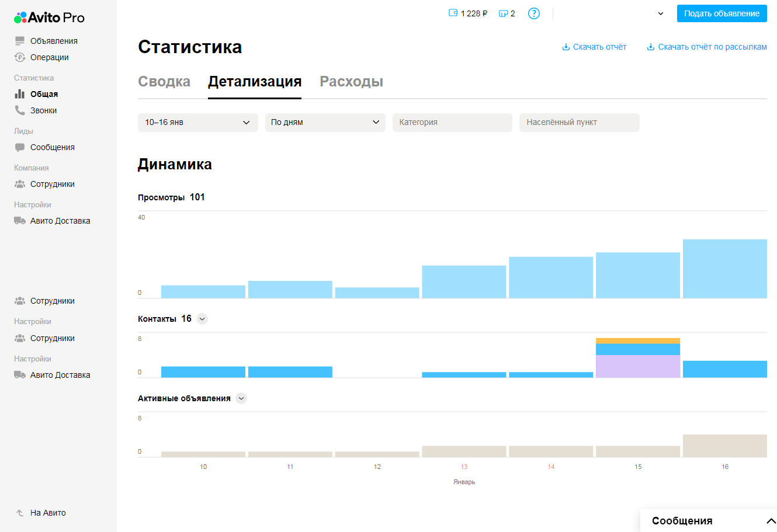Click the Просмотры bar for 11 January
This screenshot has height=532, width=777.
[290, 290]
